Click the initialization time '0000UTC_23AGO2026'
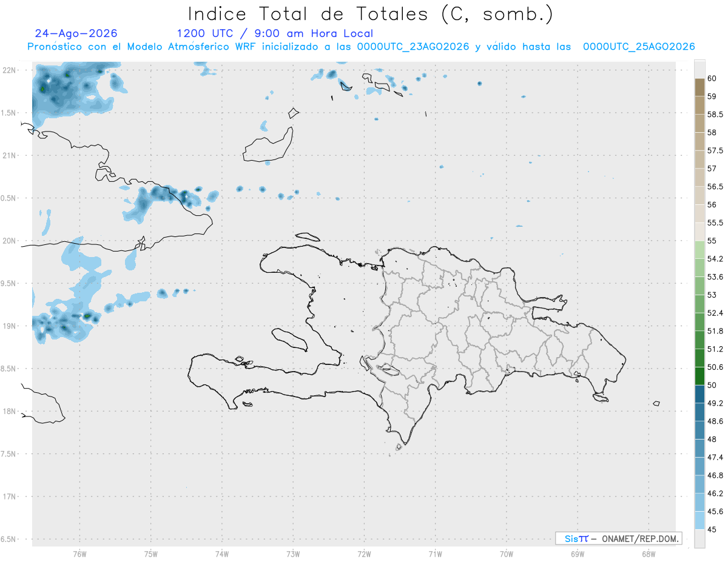Image resolution: width=728 pixels, height=562 pixels. (413, 47)
